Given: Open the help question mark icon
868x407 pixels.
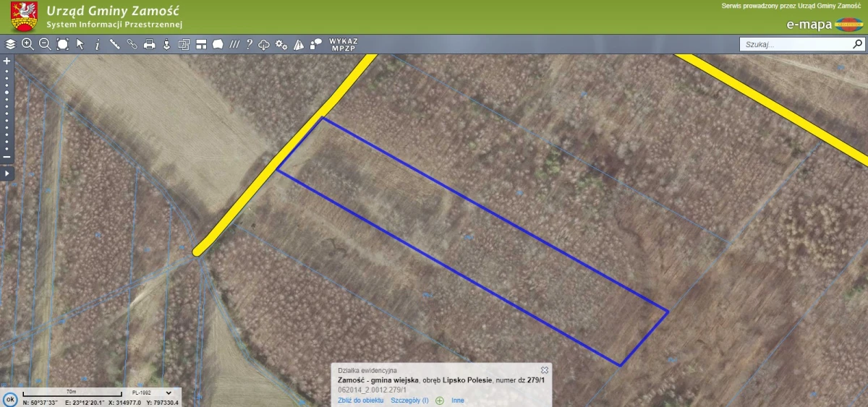Looking at the screenshot, I should (x=249, y=44).
